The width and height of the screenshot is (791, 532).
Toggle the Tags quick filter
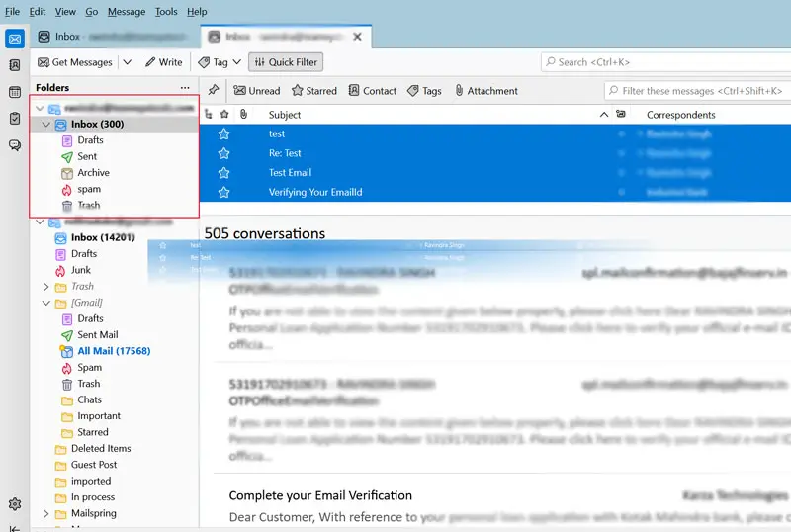[424, 91]
